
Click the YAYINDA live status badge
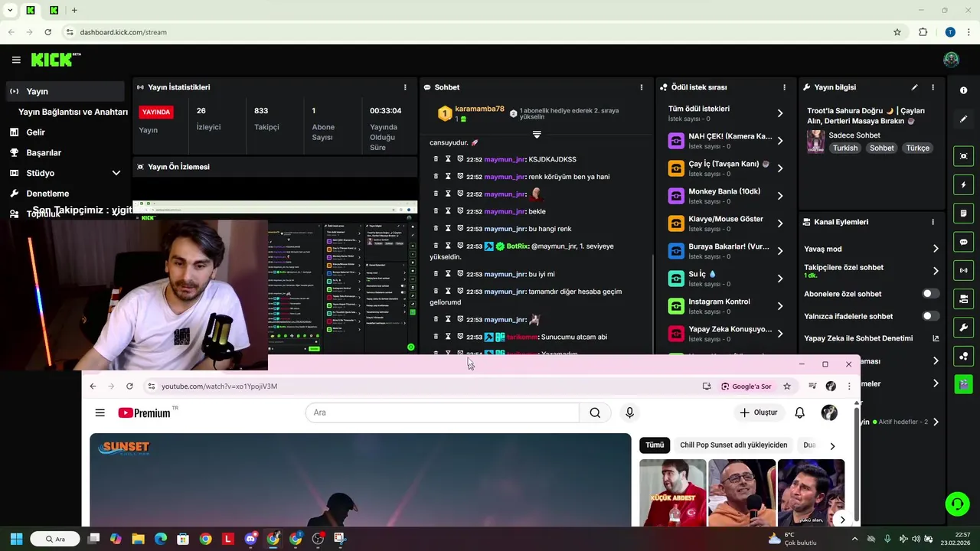click(x=156, y=112)
